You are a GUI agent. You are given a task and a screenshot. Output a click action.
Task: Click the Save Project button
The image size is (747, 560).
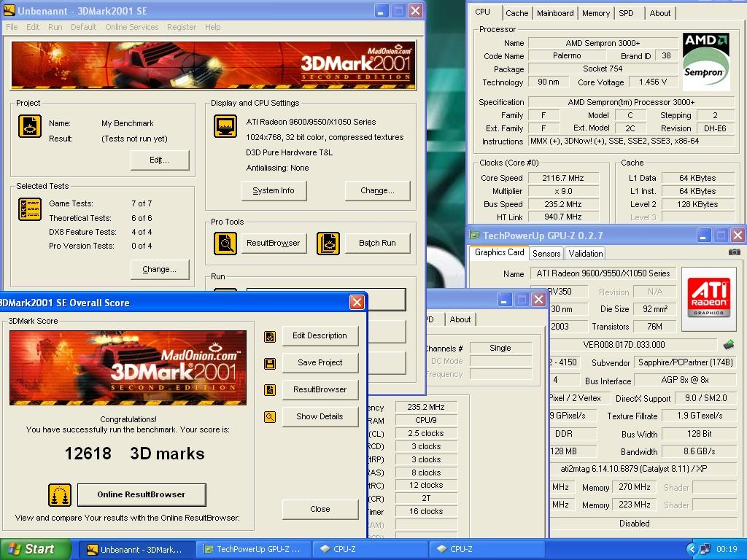[320, 362]
